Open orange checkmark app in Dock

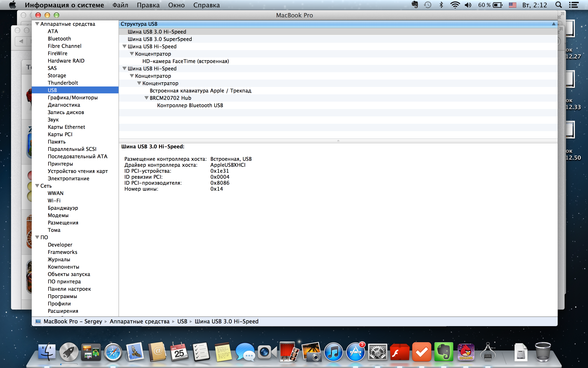pyautogui.click(x=421, y=352)
